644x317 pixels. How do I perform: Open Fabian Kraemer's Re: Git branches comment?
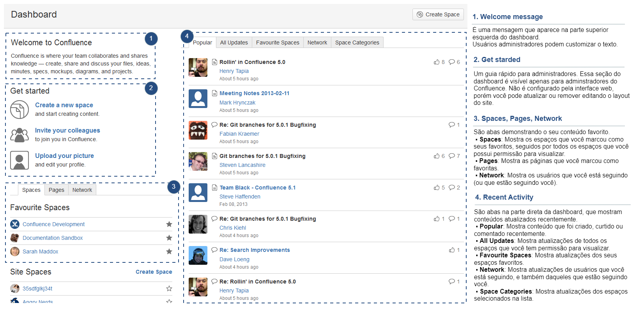click(x=268, y=125)
